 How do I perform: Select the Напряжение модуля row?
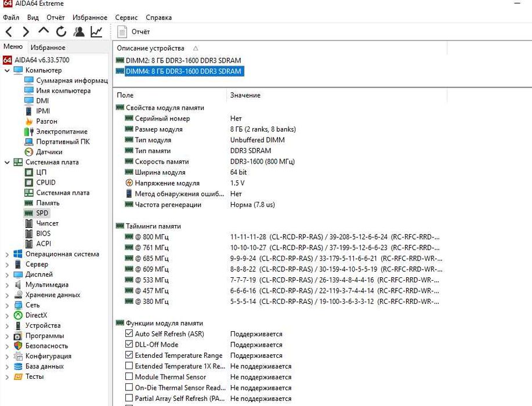coord(185,183)
